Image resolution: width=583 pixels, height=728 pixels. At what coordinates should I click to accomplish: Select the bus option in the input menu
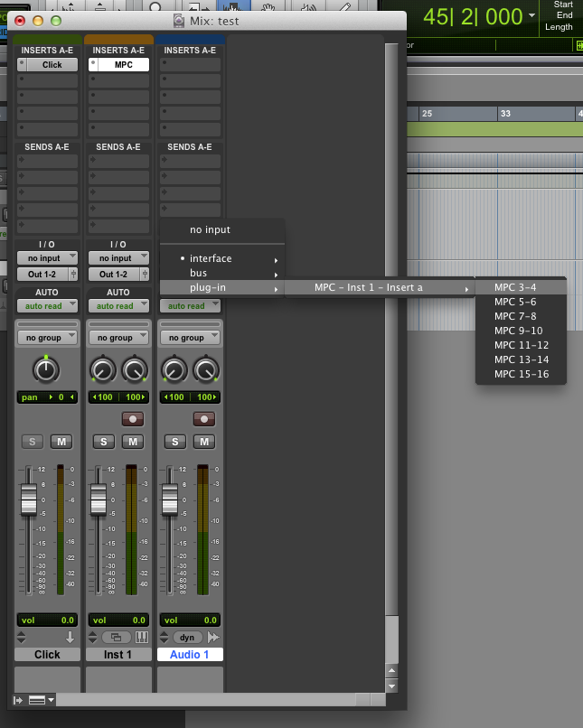198,273
